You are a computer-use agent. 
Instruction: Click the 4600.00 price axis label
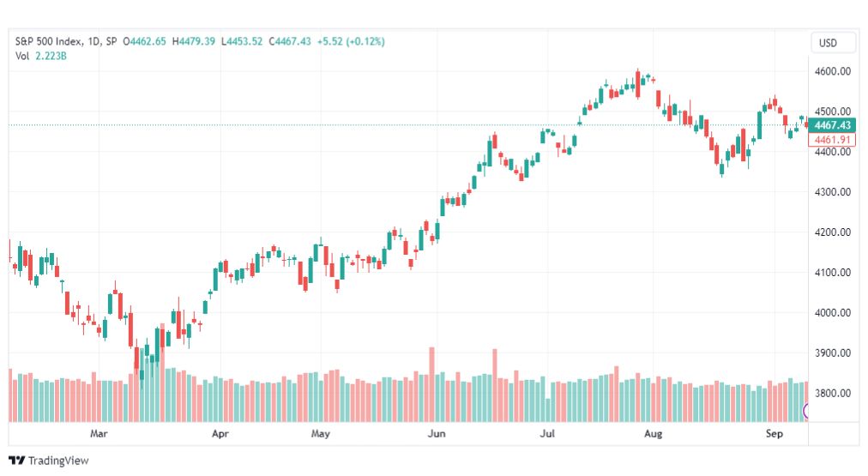pos(833,71)
